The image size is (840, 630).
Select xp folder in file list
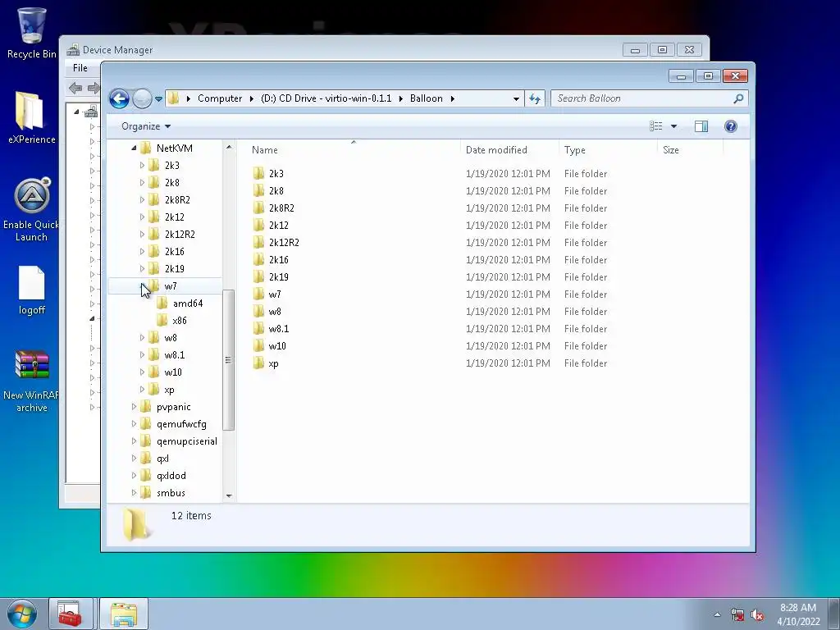273,363
